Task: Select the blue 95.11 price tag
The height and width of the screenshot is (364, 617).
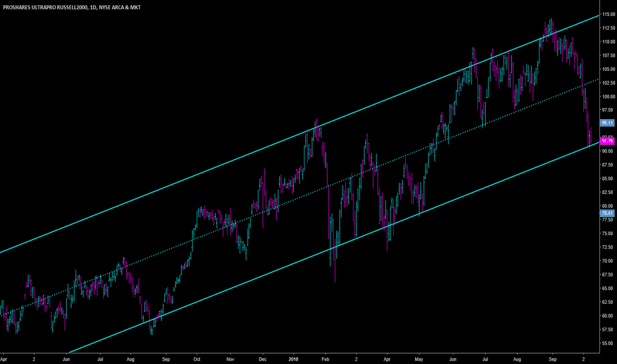Action: (607, 123)
